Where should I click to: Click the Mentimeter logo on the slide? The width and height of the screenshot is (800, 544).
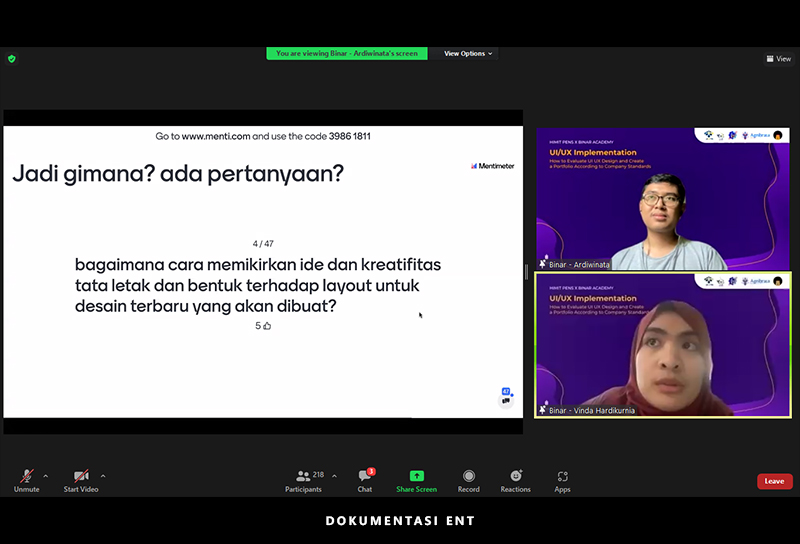[492, 166]
